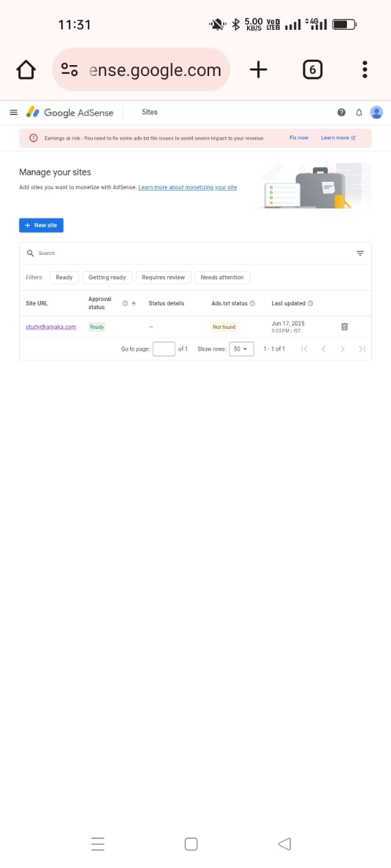This screenshot has height=868, width=391.
Task: Delete studydhamaka.com with the trash icon
Action: click(x=344, y=327)
